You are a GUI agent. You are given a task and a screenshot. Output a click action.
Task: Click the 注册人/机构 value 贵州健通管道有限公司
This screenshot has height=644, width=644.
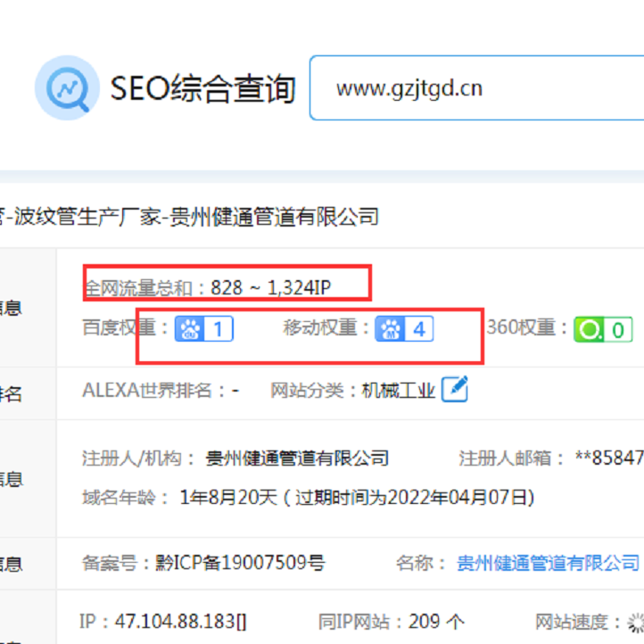point(297,458)
